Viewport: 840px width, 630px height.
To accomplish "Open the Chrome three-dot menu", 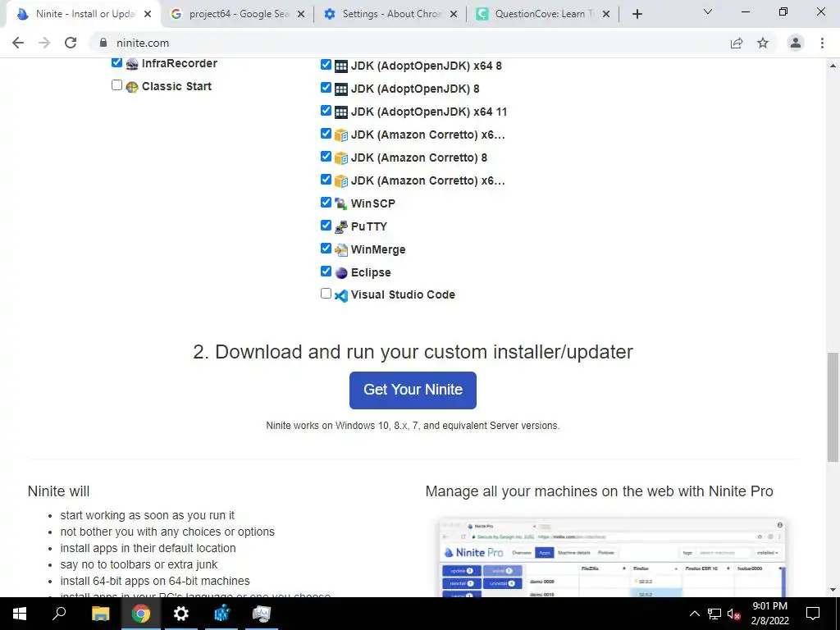I will tap(822, 43).
